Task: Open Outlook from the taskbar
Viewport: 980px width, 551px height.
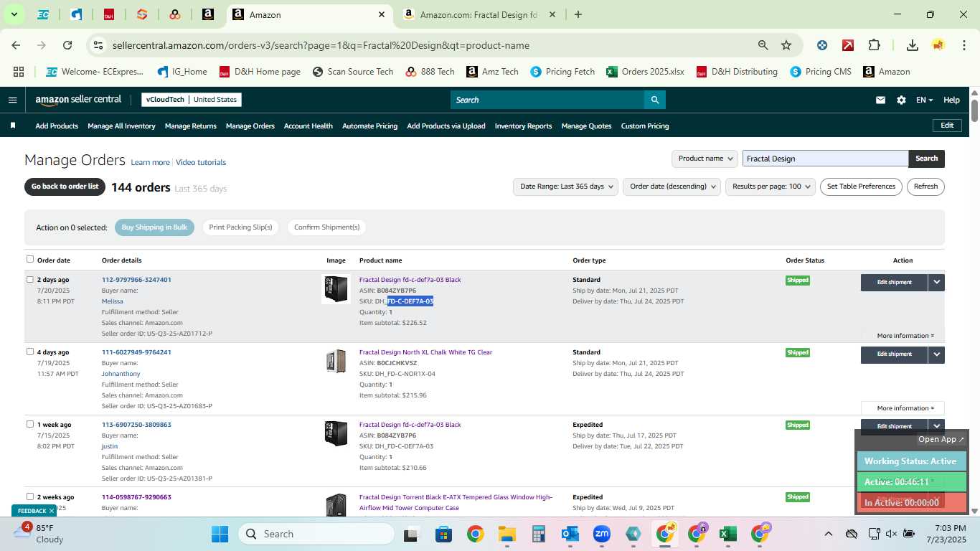Action: [x=570, y=534]
